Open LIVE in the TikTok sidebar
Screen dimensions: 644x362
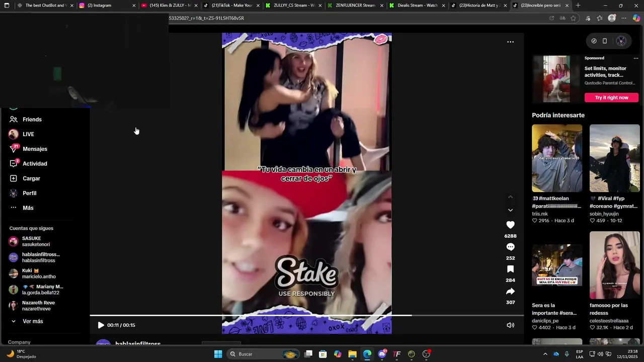coord(28,134)
